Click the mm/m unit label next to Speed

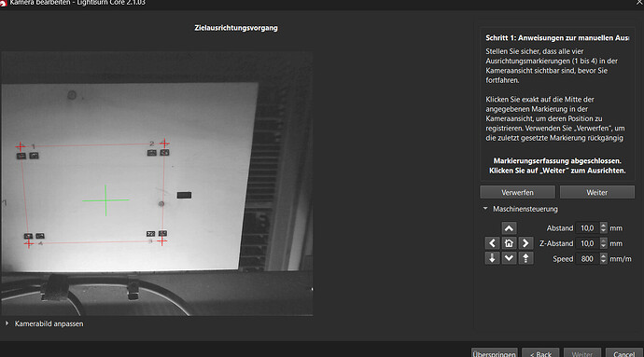621,259
